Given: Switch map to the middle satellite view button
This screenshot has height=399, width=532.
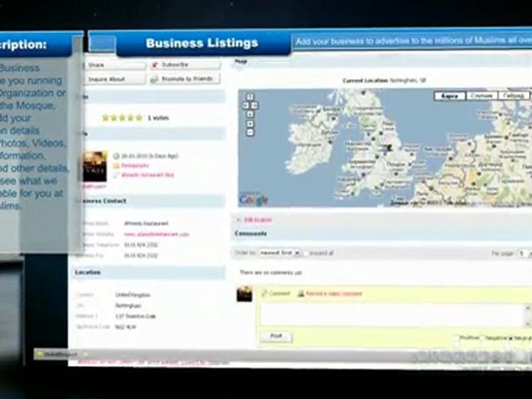Looking at the screenshot, I should [x=482, y=96].
